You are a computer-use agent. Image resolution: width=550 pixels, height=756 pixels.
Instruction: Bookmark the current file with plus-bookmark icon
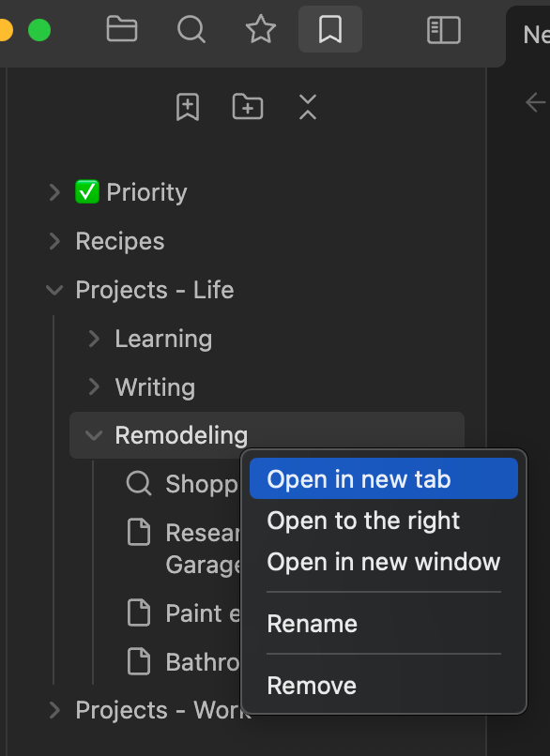pos(188,107)
